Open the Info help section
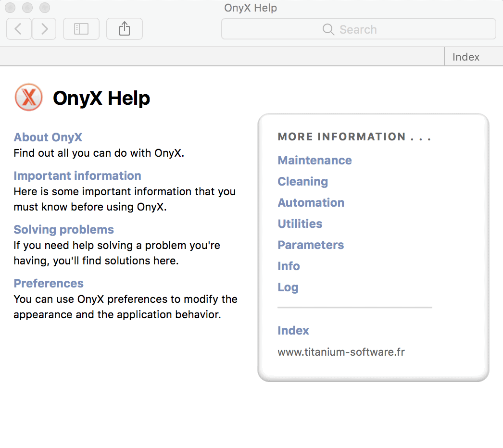 tap(289, 266)
